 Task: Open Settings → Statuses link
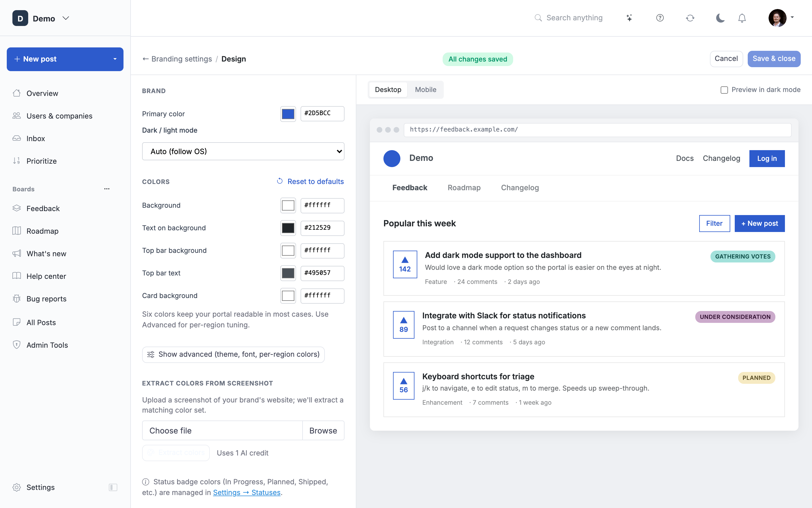247,492
